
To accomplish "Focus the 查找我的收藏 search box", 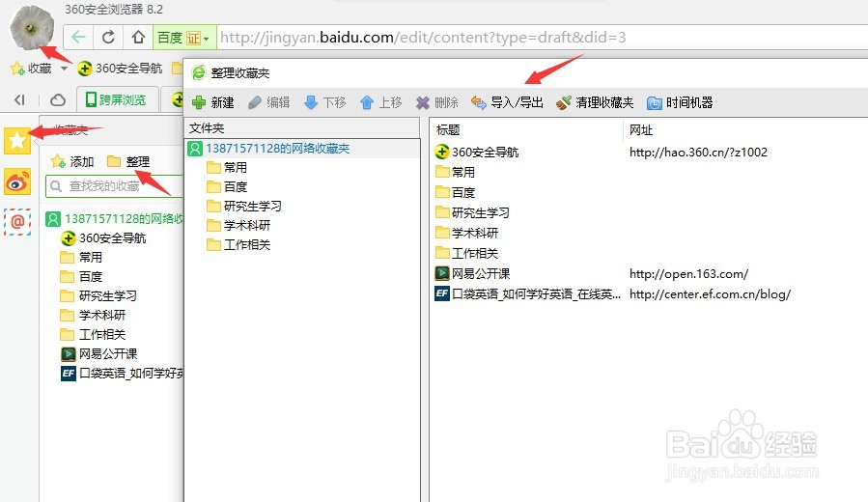I will pyautogui.click(x=114, y=186).
